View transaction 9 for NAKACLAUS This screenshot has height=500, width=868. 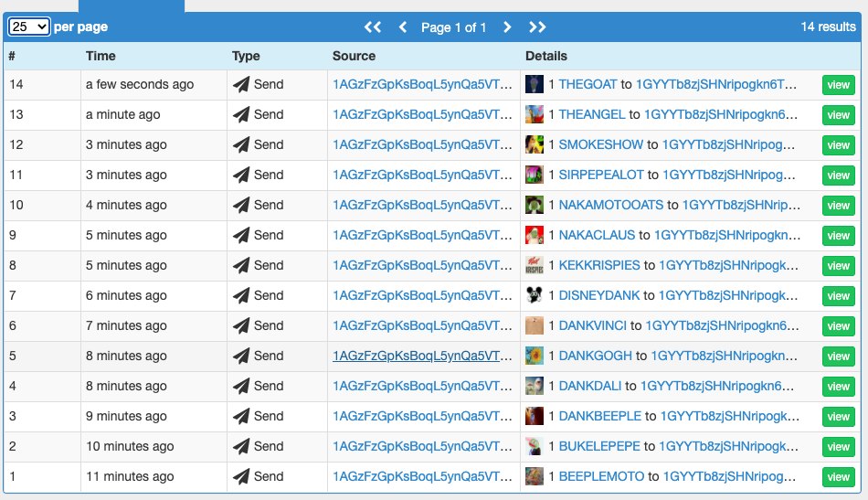838,236
